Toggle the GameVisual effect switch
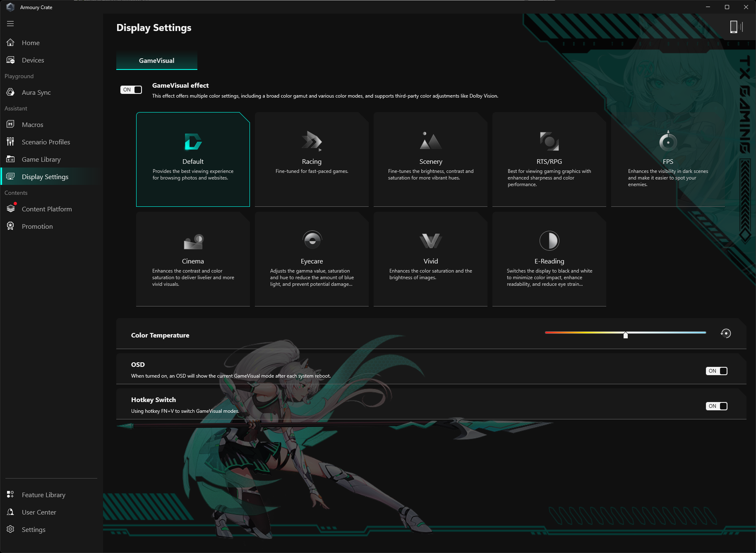 click(131, 90)
